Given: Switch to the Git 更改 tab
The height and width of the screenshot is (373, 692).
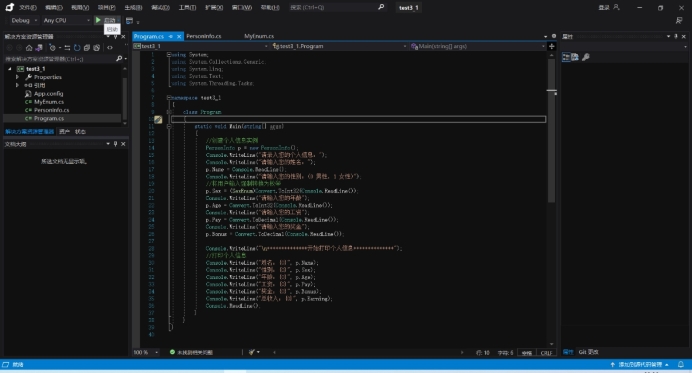Looking at the screenshot, I should (x=589, y=352).
